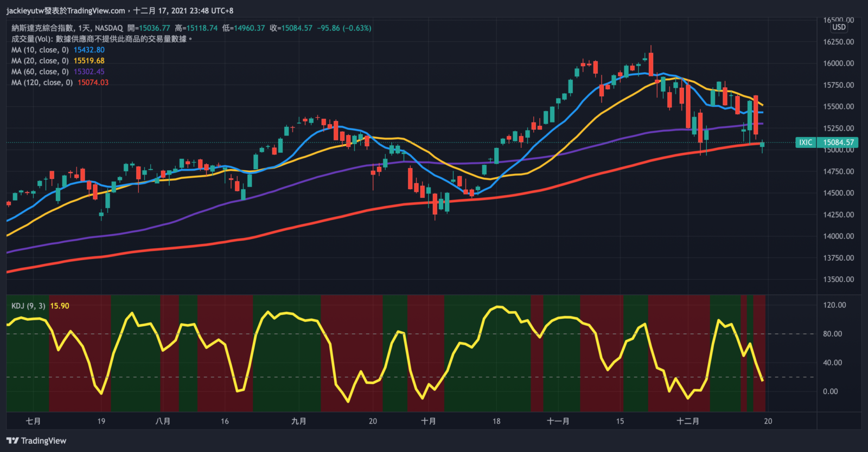Click the jackieyutw TradingView.com header link
Screen dimensions: 868x452
click(65, 10)
